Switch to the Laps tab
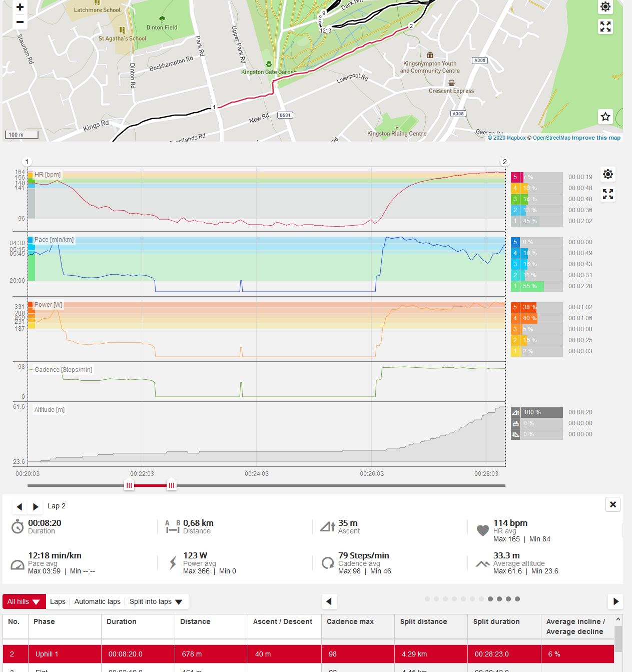Screen dimensions: 632x672 (58, 601)
